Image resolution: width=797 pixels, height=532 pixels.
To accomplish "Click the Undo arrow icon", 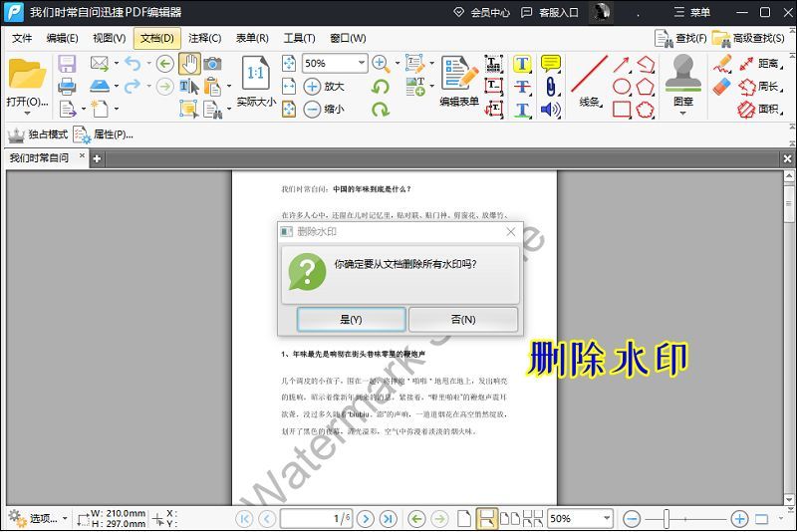I will point(133,64).
